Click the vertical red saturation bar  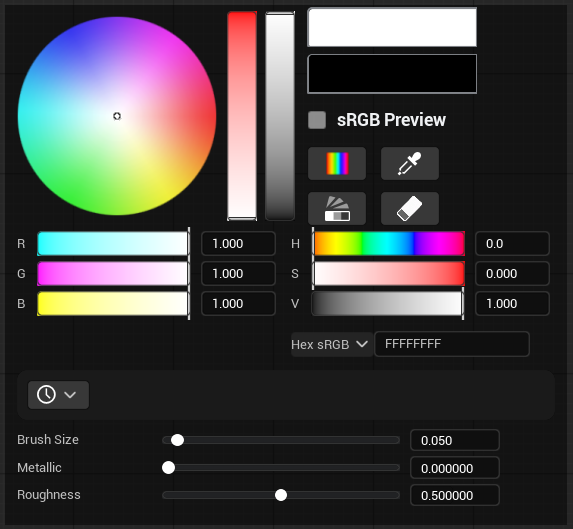[242, 116]
